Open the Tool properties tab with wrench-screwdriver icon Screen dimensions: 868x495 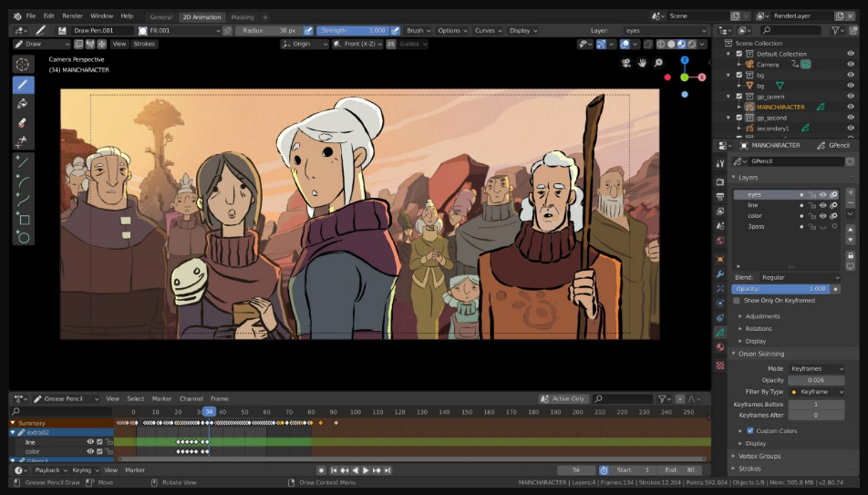pyautogui.click(x=720, y=163)
